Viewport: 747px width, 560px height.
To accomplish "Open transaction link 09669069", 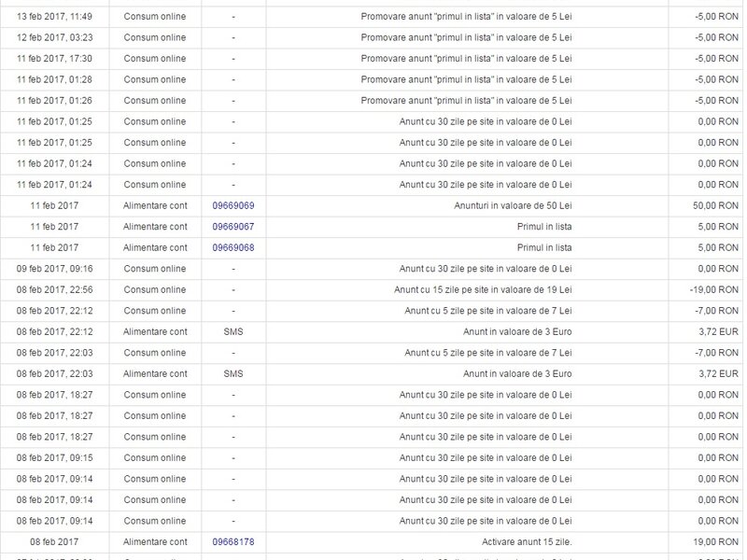I will 233,205.
